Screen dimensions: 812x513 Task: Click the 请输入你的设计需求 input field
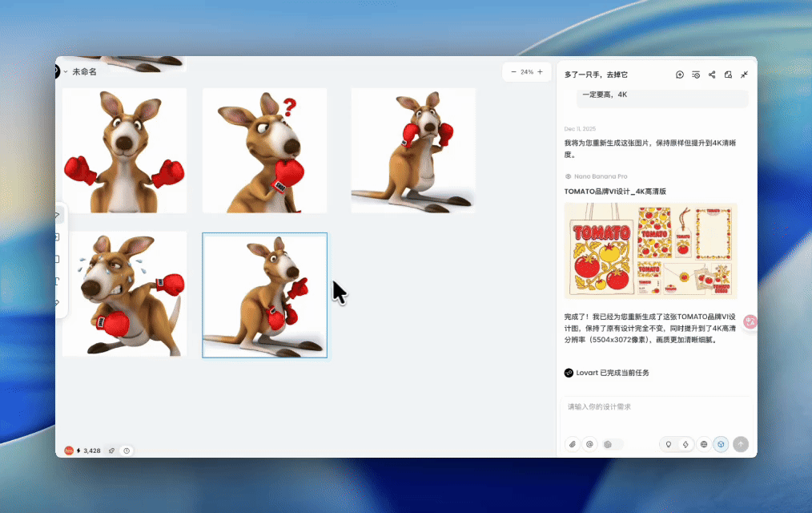pos(633,407)
